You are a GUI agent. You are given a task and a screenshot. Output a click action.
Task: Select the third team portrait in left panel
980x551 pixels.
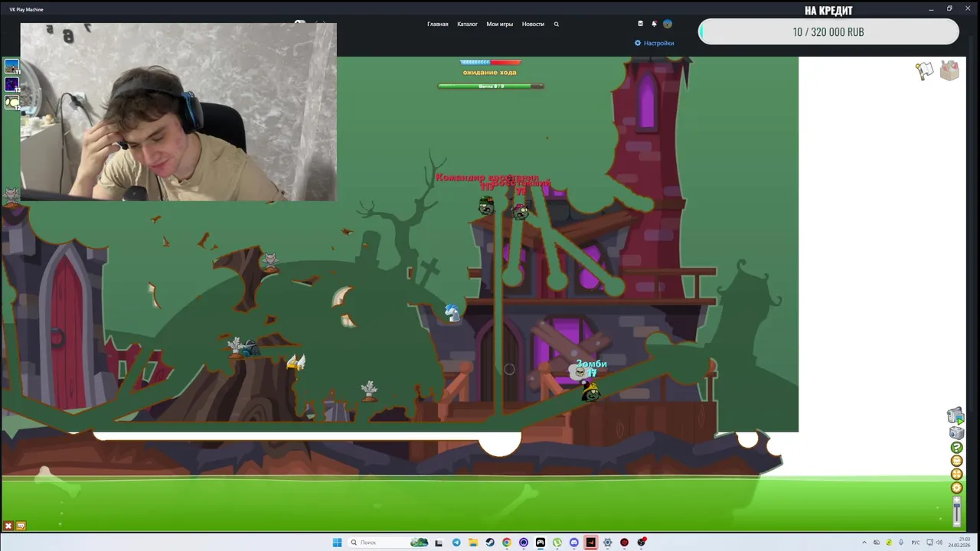(11, 102)
